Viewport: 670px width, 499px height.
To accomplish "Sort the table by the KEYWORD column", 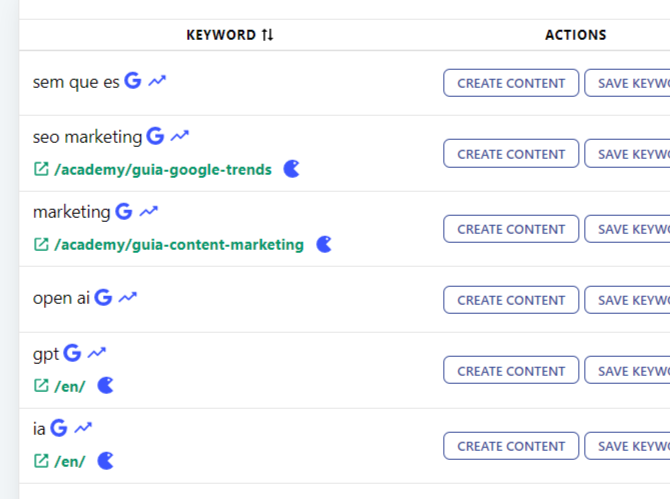I will coord(267,35).
